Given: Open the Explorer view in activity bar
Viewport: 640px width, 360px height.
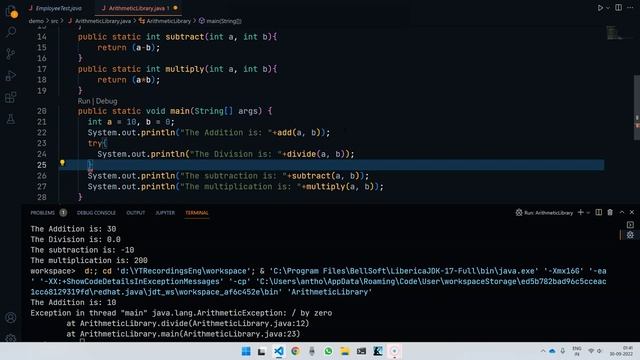Looking at the screenshot, I should [11, 11].
